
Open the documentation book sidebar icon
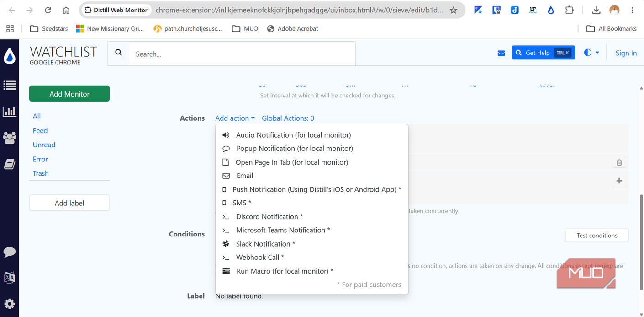coord(10,164)
